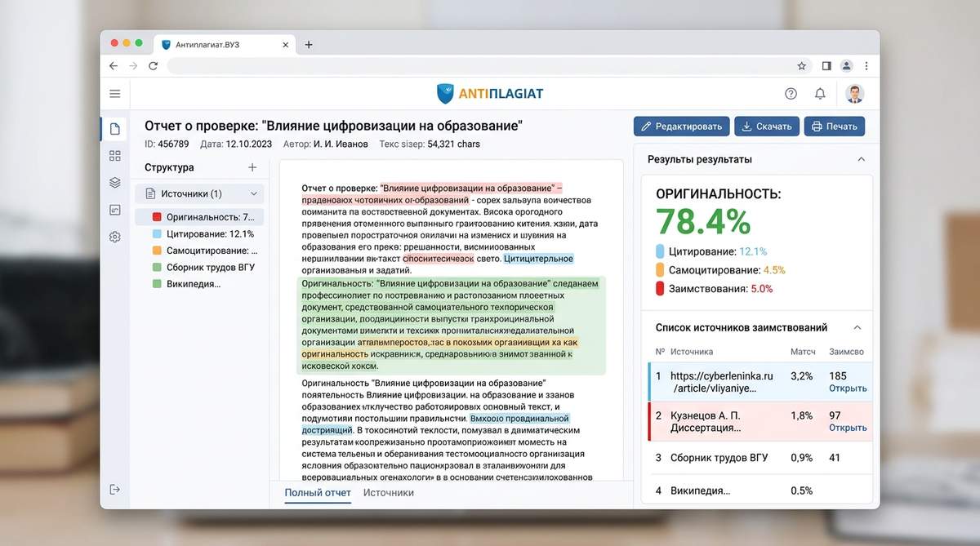Open the settings gear sidebar icon
Image resolution: width=980 pixels, height=546 pixels.
pyautogui.click(x=115, y=237)
